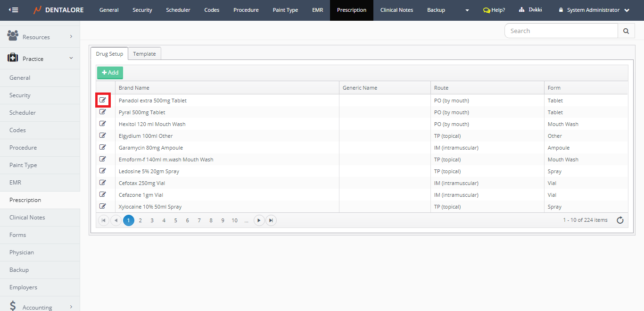The width and height of the screenshot is (644, 311).
Task: Refresh the drug list grid
Action: click(620, 220)
